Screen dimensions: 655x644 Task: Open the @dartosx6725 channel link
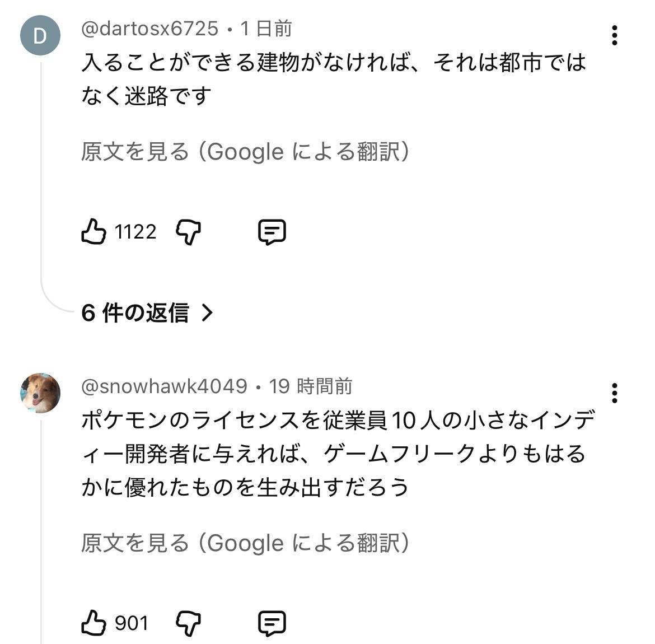click(149, 29)
